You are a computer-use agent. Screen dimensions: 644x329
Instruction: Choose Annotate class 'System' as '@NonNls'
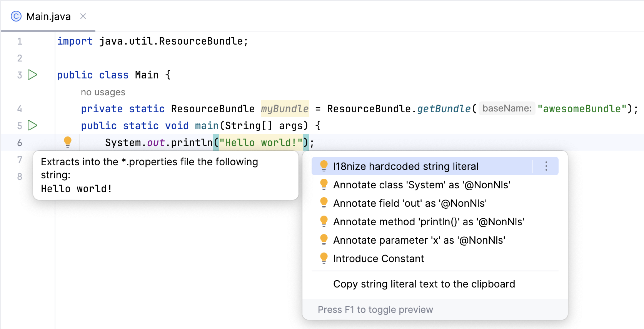tap(421, 185)
